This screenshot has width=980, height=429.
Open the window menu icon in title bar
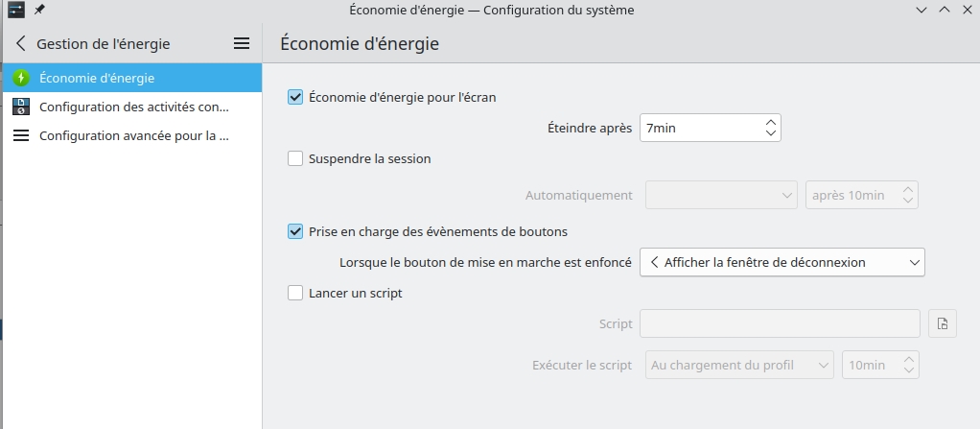pos(15,10)
